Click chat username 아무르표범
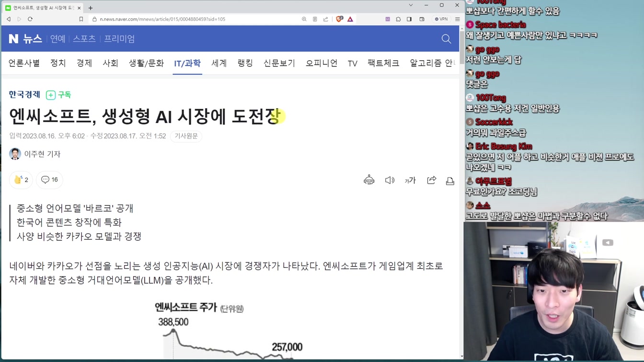This screenshot has width=644, height=362. [x=493, y=181]
